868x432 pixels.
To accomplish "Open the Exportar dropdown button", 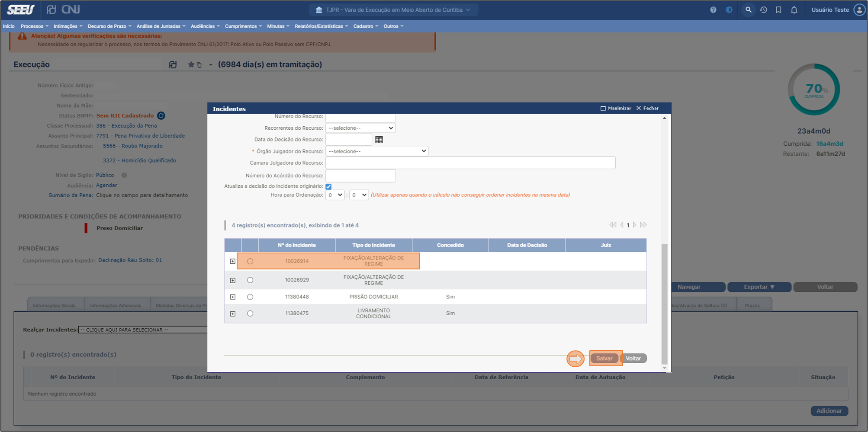I will pos(759,287).
